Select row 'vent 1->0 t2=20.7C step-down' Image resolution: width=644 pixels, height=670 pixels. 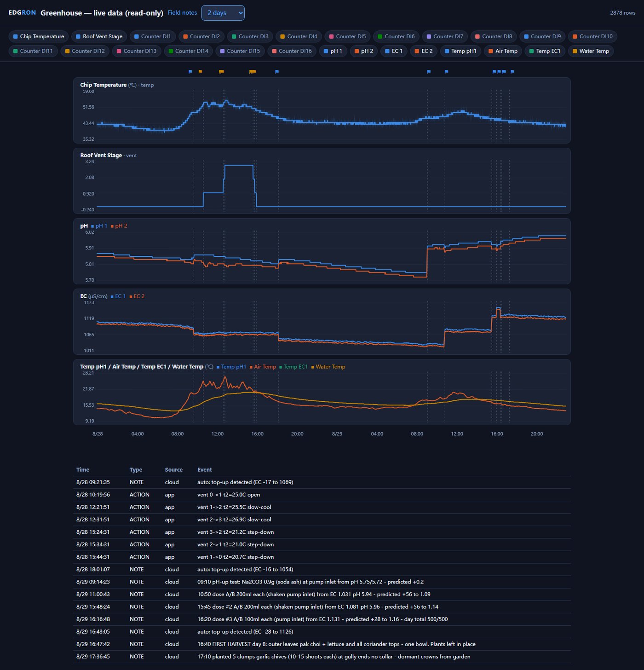322,557
